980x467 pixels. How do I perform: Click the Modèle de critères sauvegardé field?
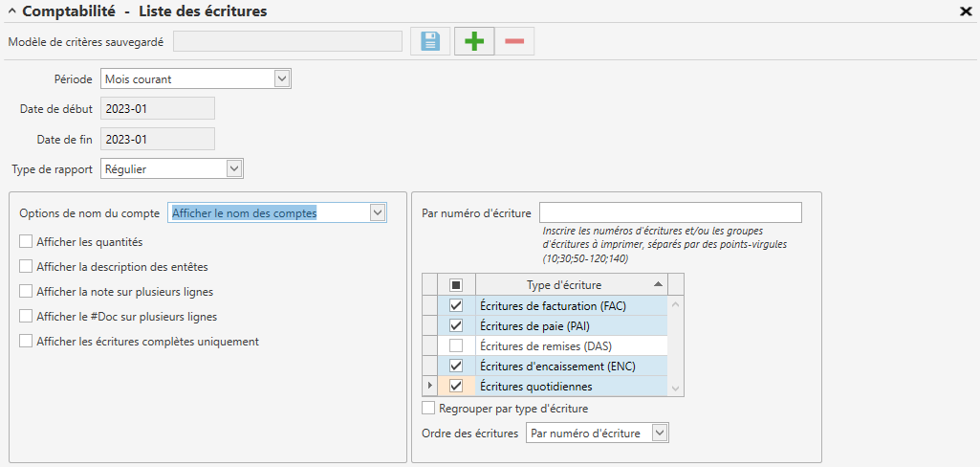tap(288, 42)
